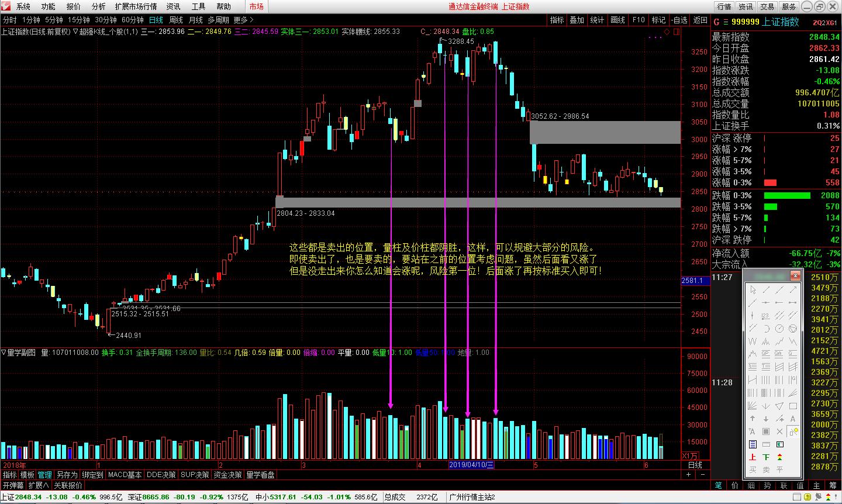Switch to the MACD基本 indicator tab
The height and width of the screenshot is (504, 842).
click(125, 475)
